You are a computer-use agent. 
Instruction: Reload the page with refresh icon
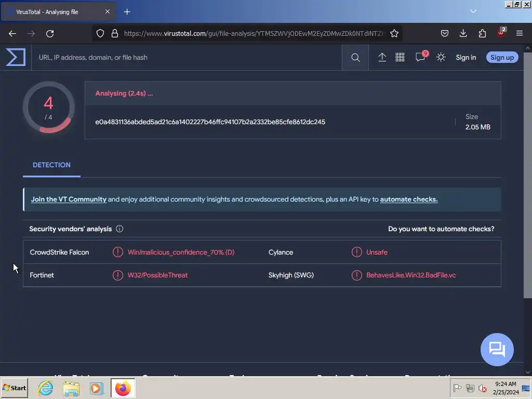[50, 34]
